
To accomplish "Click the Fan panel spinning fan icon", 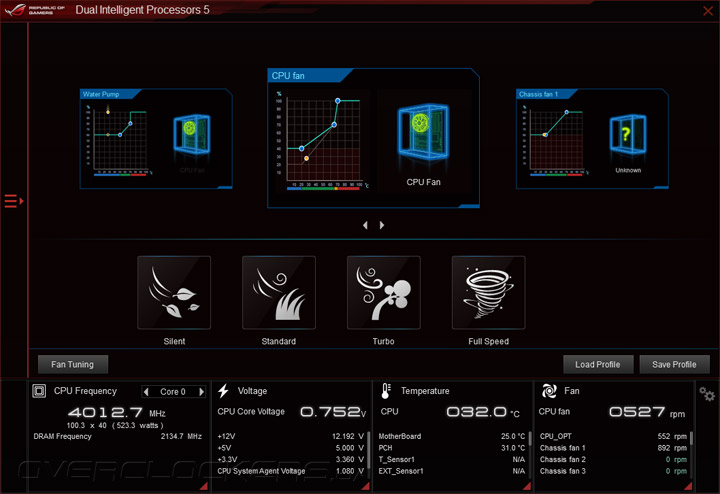I will pos(549,391).
